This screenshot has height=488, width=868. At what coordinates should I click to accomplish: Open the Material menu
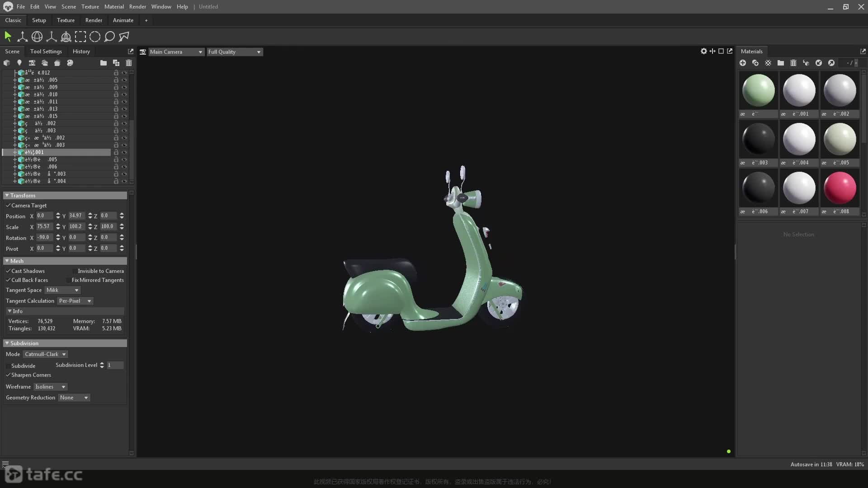coord(114,7)
